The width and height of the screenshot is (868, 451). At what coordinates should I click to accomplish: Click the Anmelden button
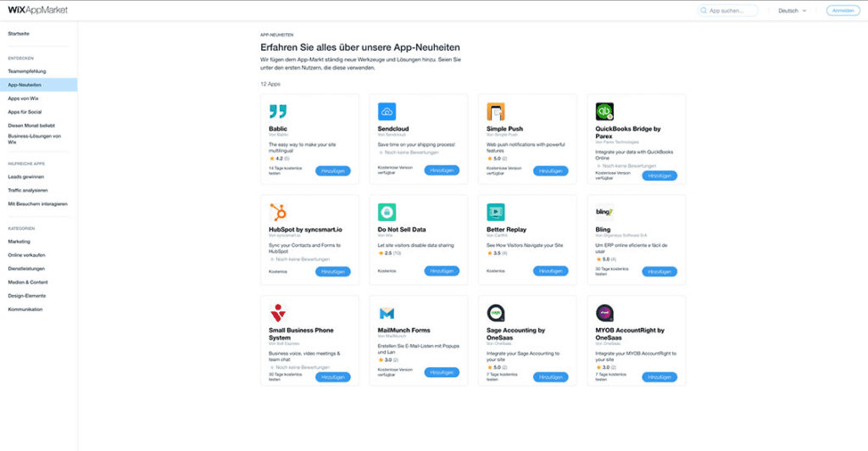843,10
